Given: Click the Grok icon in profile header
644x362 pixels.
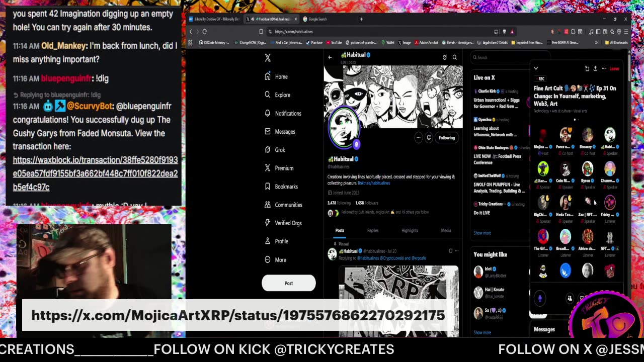Looking at the screenshot, I should 444,57.
